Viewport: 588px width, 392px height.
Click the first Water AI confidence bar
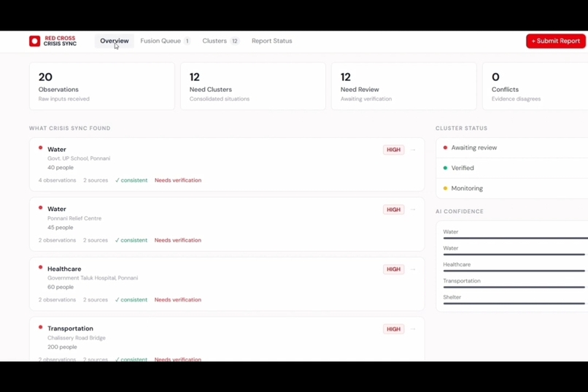click(515, 238)
